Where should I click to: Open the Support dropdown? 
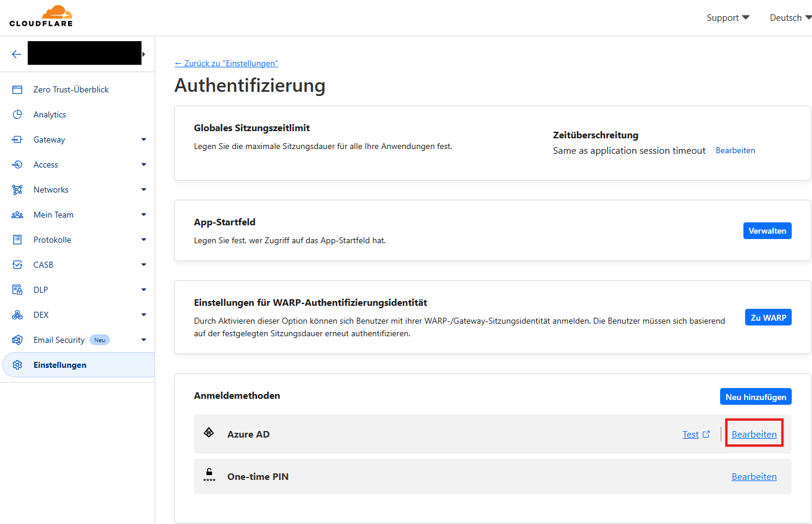[x=727, y=17]
